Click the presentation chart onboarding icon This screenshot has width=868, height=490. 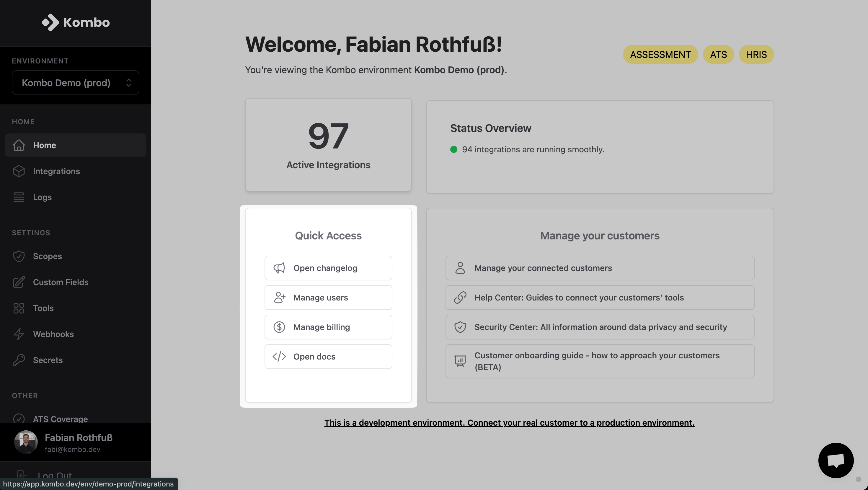[x=460, y=361]
